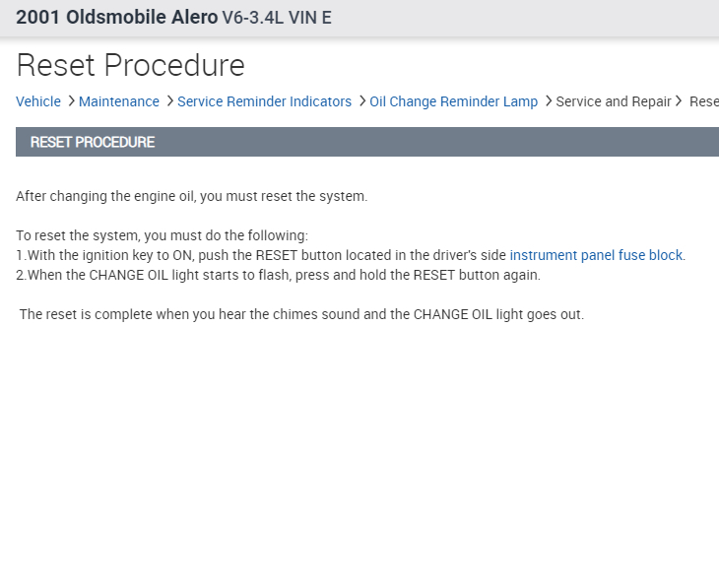Viewport: 719px width, 588px height.
Task: Click chevron after Oil Change Reminder Lamp
Action: tap(548, 101)
